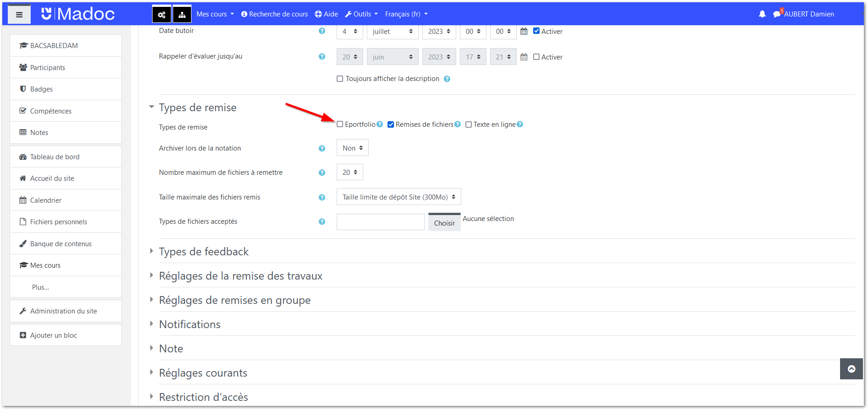
Task: Open the Date butoir calendar picker icon
Action: click(524, 31)
